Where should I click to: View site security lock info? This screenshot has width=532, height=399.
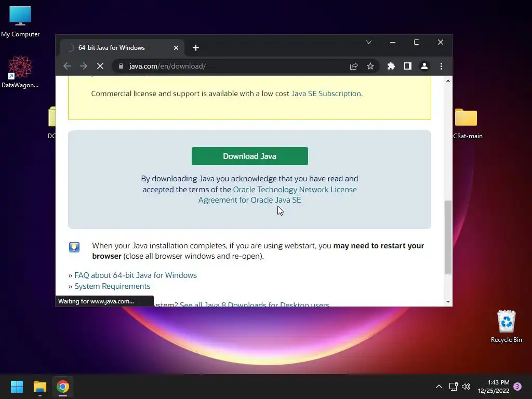(121, 66)
